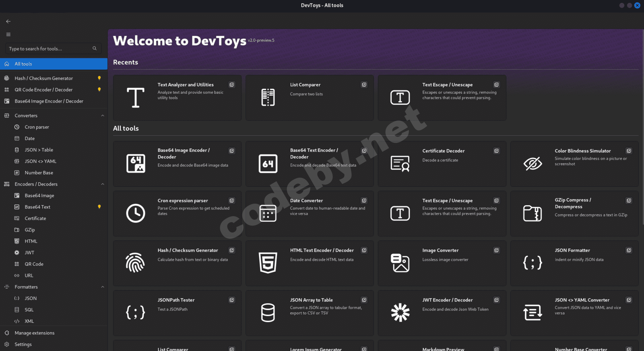Collapse the Encoders / Decoders sidebar group
Viewport: 644px width, 351px height.
(x=103, y=184)
